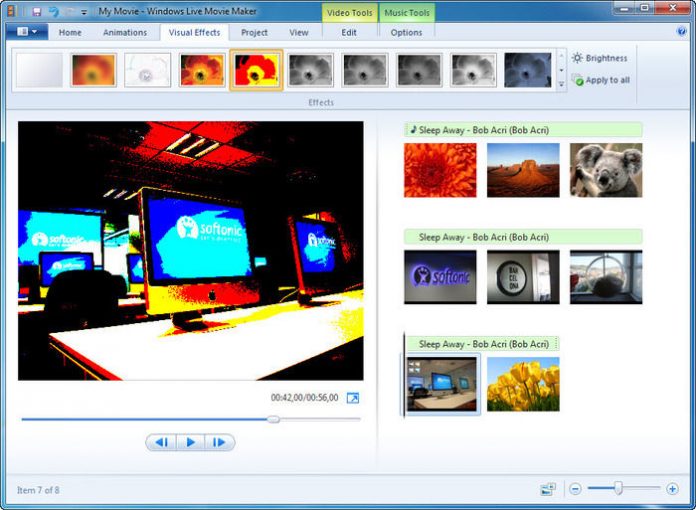Apply the third grayscale flower effect
This screenshot has width=696, height=510.
click(419, 70)
